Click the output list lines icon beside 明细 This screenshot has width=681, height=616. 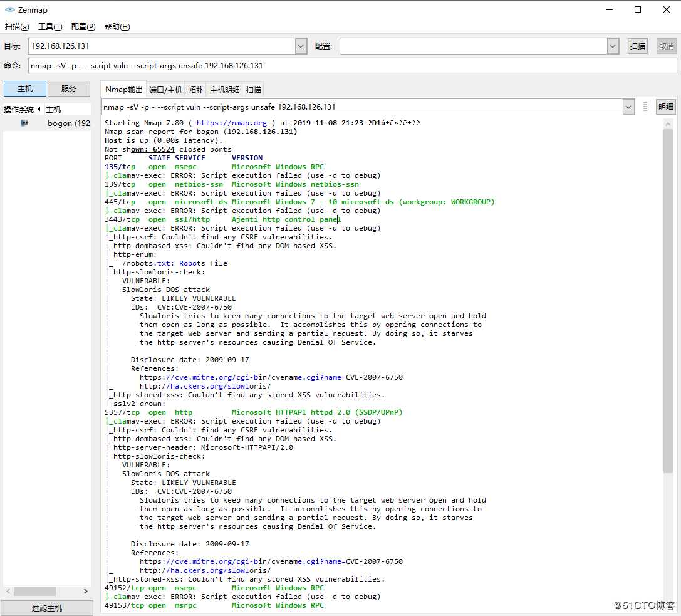pyautogui.click(x=645, y=107)
